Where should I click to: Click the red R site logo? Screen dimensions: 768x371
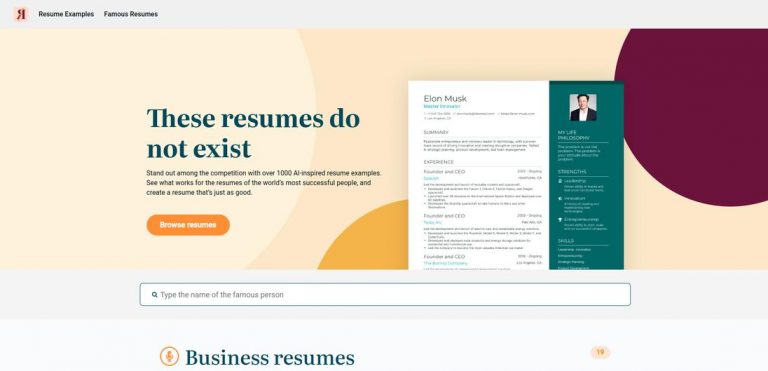[x=21, y=14]
